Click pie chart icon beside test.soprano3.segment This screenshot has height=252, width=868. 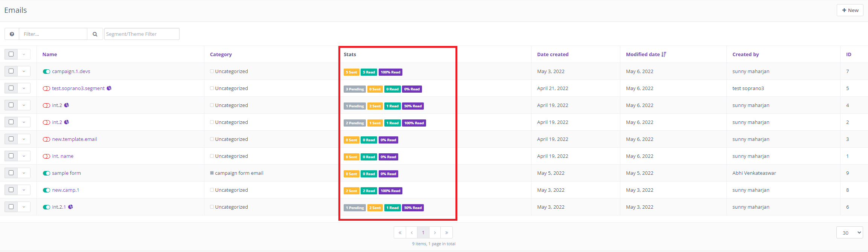(x=109, y=88)
